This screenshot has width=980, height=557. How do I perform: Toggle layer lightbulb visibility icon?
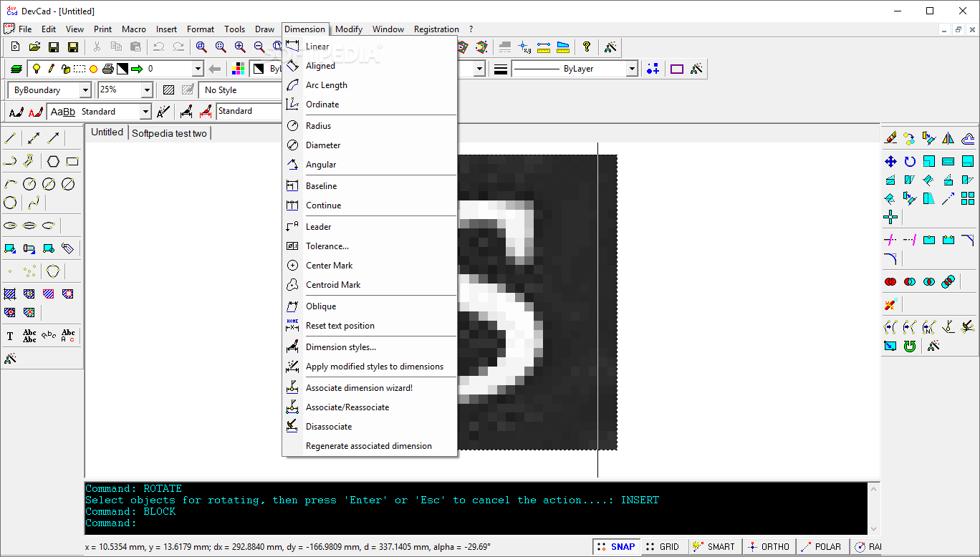click(x=37, y=69)
